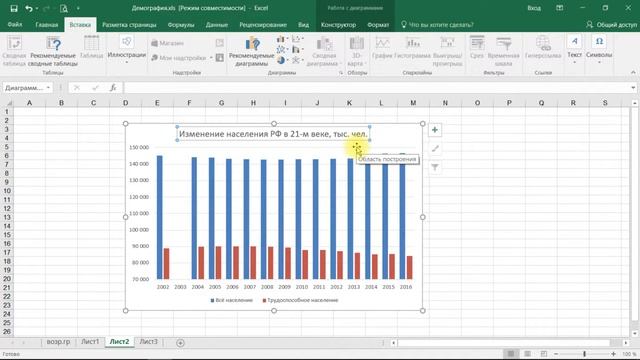Click Share (Общий доступ)

click(611, 24)
